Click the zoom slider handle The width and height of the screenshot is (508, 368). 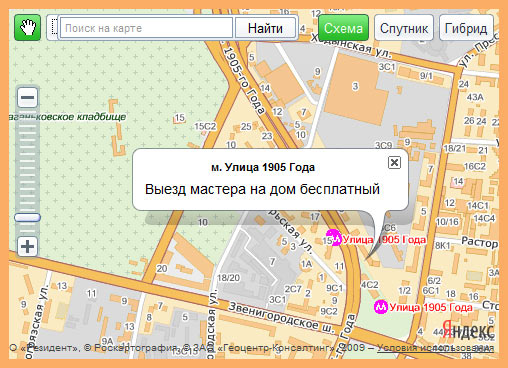27,218
